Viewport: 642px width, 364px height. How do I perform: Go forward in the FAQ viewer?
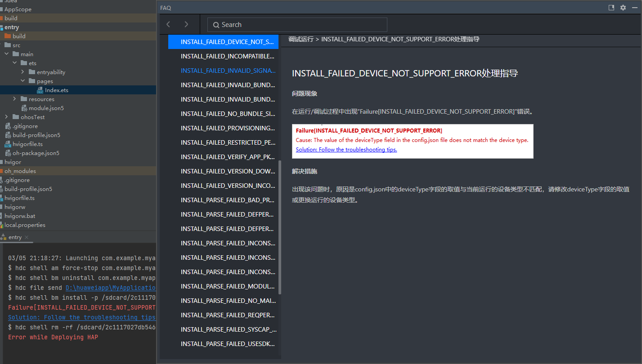click(x=186, y=25)
